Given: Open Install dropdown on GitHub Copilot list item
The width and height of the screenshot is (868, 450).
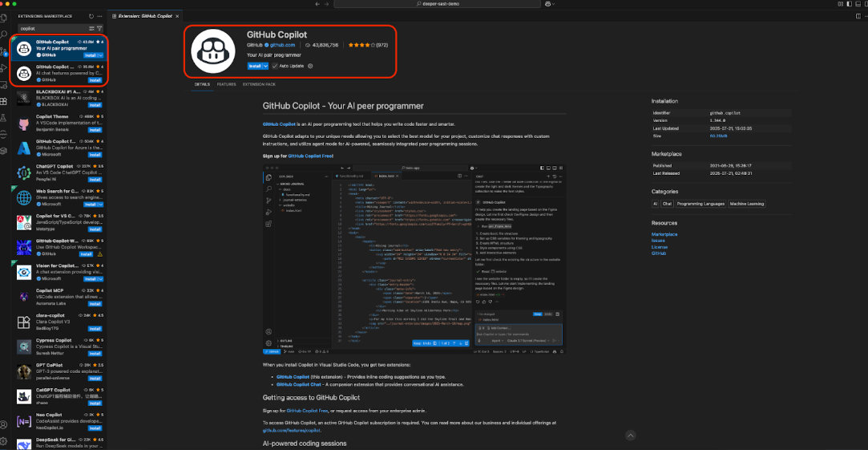Looking at the screenshot, I should pyautogui.click(x=99, y=55).
